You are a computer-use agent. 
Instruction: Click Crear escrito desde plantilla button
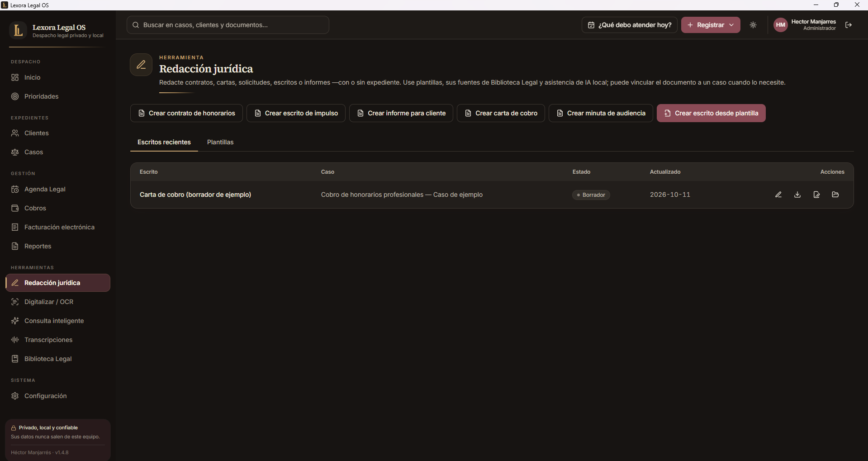(x=711, y=113)
